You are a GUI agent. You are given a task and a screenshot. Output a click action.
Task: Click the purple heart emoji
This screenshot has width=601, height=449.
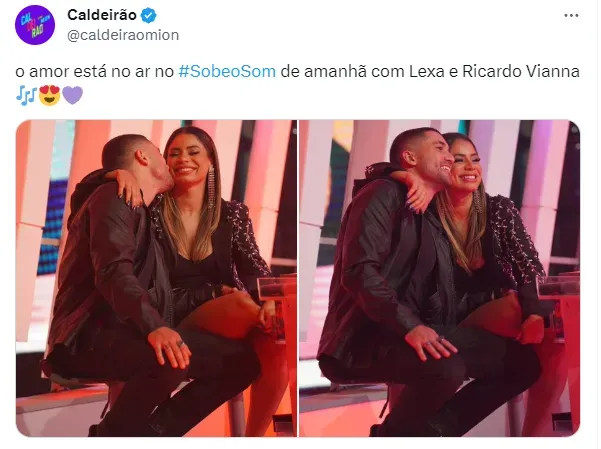point(72,95)
